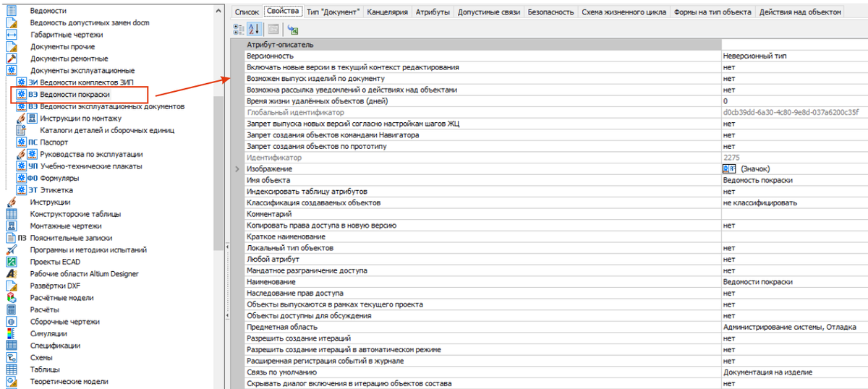This screenshot has height=389, width=868.
Task: Open the Тип "Документ" tab
Action: [333, 12]
